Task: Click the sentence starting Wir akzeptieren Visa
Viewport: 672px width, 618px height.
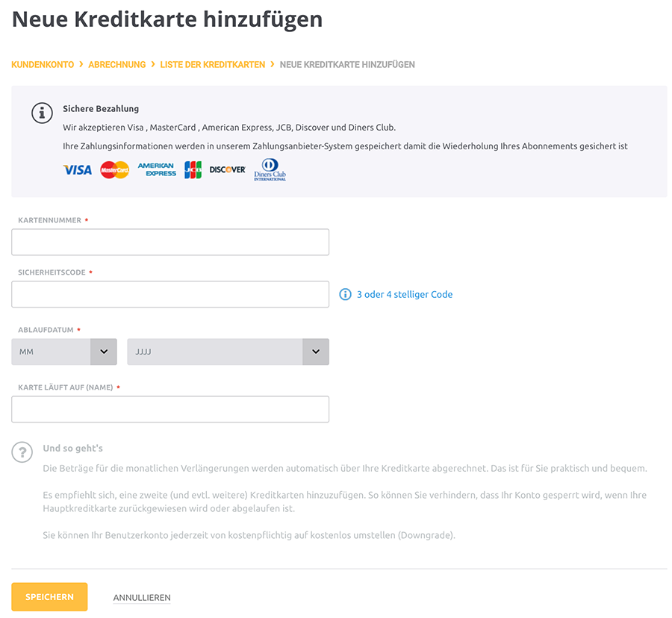Action: pyautogui.click(x=229, y=128)
